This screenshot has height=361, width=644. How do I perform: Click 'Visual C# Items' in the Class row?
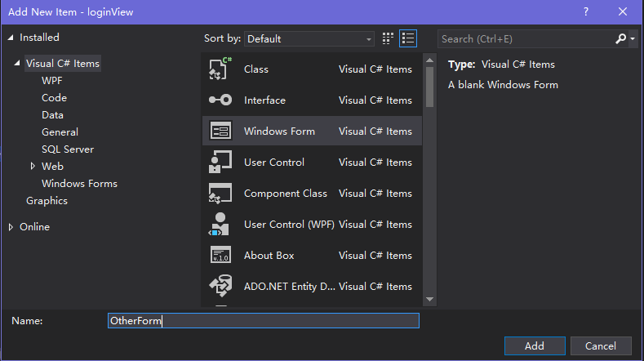point(375,69)
